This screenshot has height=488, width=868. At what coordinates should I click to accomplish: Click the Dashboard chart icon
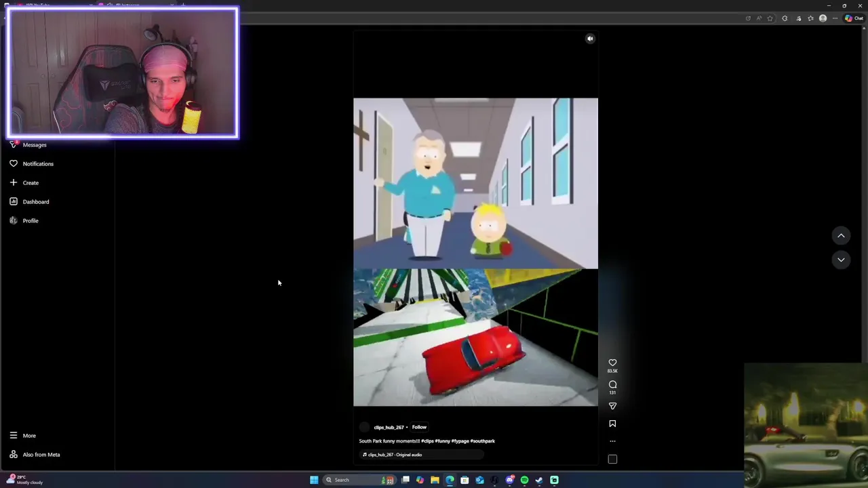(x=14, y=201)
